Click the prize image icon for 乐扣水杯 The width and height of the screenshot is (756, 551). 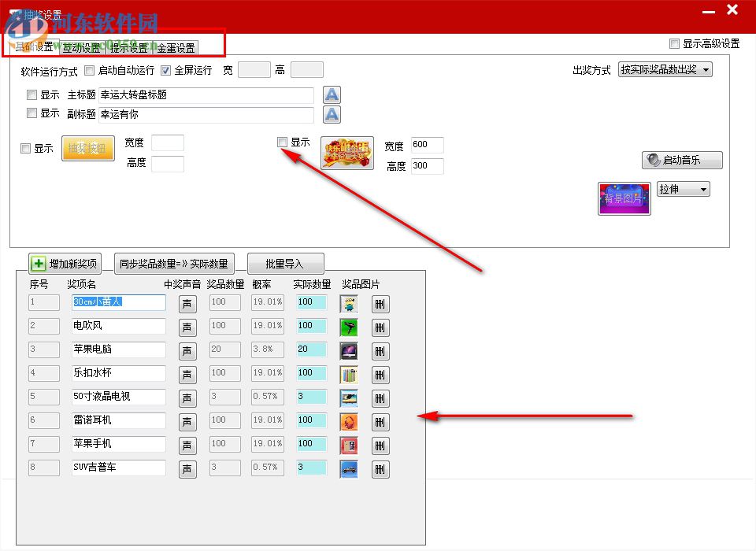coord(348,374)
